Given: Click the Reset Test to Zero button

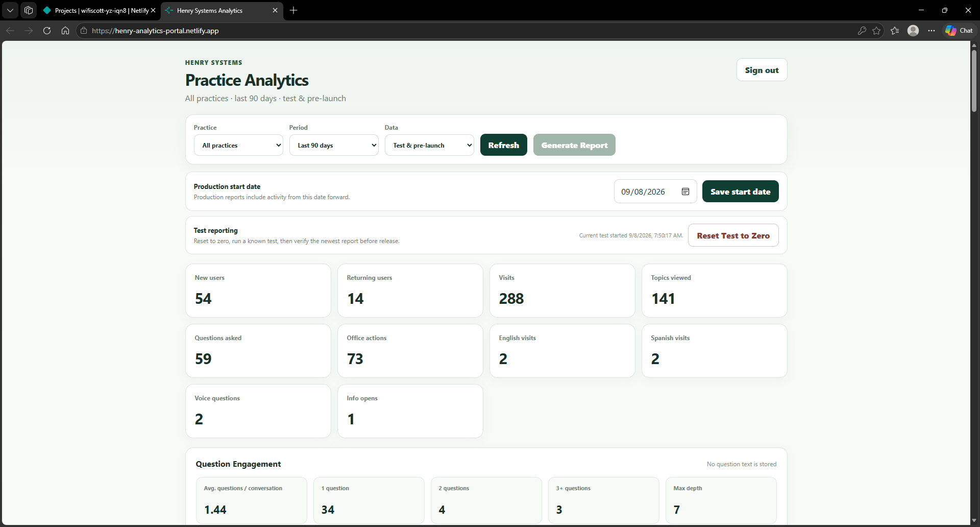Looking at the screenshot, I should [733, 235].
